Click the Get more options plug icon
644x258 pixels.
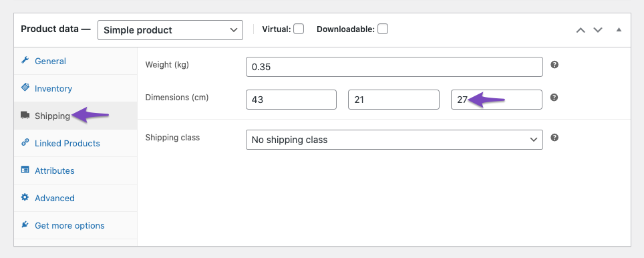(25, 225)
